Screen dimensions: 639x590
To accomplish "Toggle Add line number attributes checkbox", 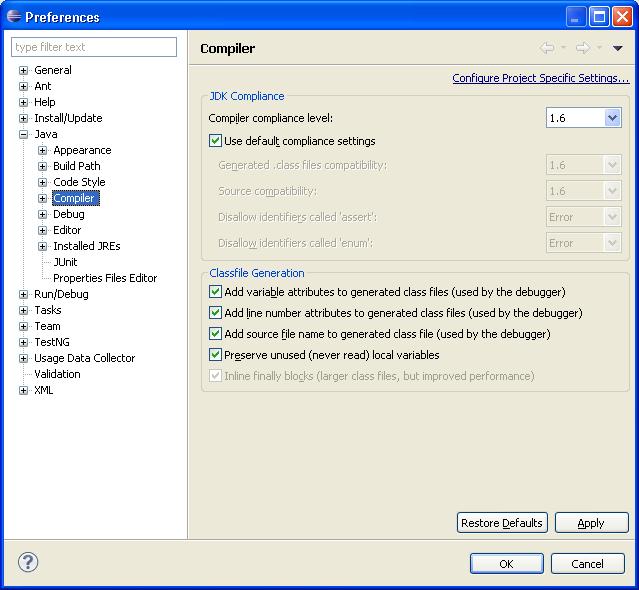I will [215, 313].
